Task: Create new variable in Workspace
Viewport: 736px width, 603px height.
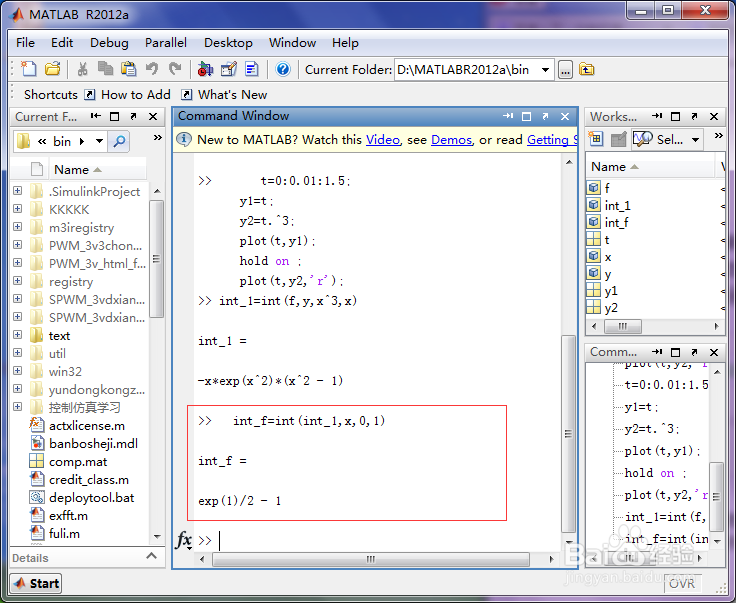Action: 596,139
